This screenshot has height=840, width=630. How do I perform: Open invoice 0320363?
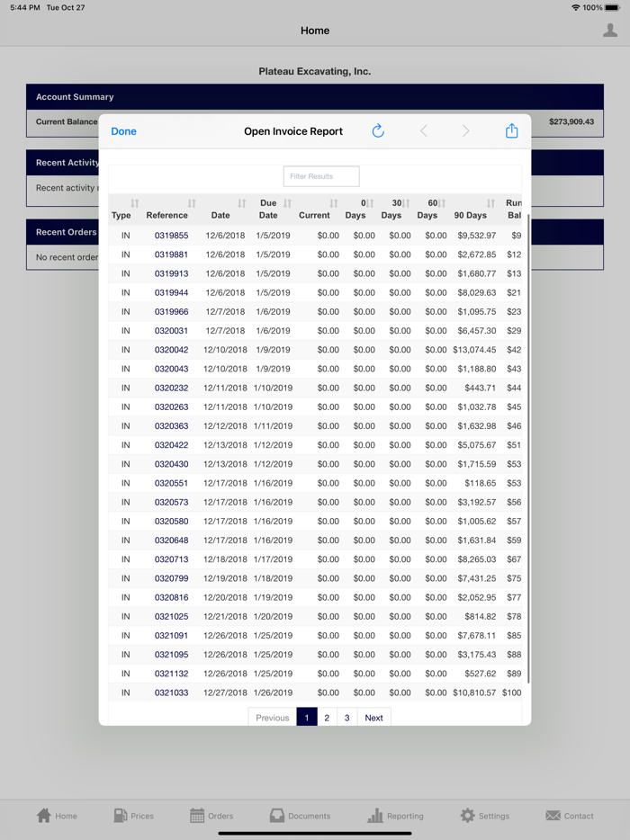point(172,426)
